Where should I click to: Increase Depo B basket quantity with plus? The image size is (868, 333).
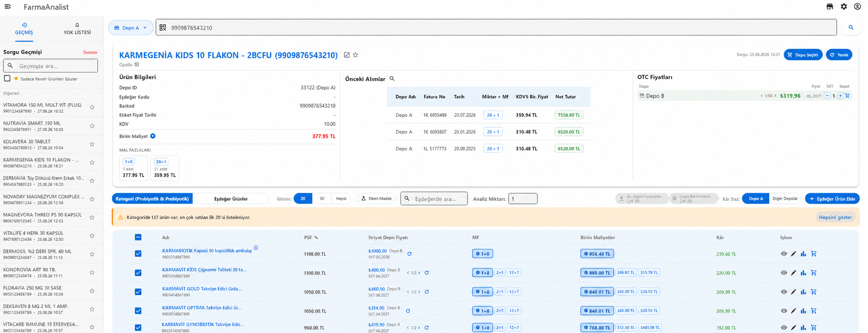[x=841, y=96]
